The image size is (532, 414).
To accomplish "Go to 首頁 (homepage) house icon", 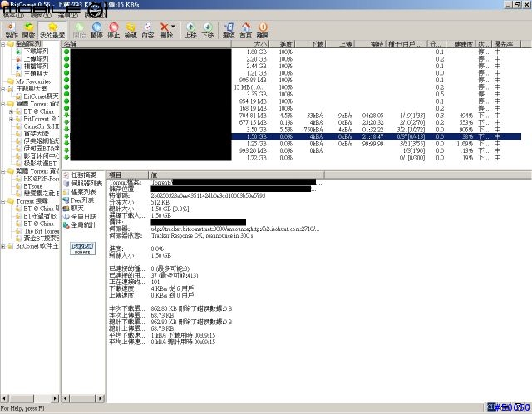I will 246,30.
